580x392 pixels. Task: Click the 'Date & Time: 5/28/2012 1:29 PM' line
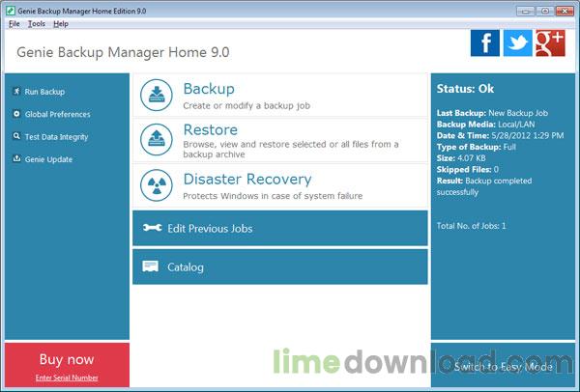(x=500, y=135)
